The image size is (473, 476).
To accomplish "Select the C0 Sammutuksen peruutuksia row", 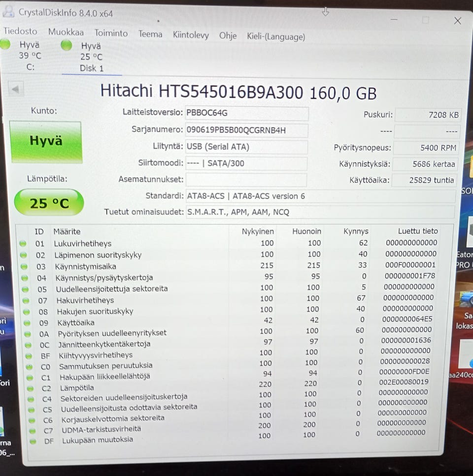I will [229, 364].
